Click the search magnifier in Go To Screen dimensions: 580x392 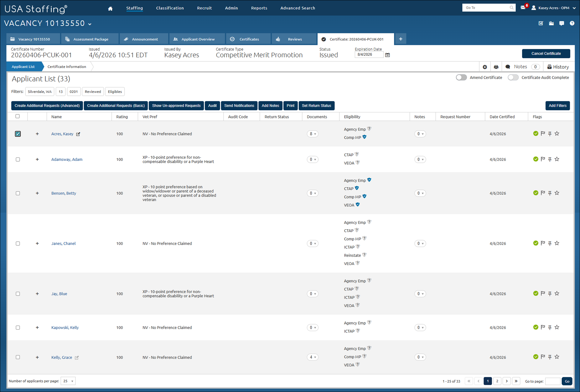pyautogui.click(x=511, y=8)
